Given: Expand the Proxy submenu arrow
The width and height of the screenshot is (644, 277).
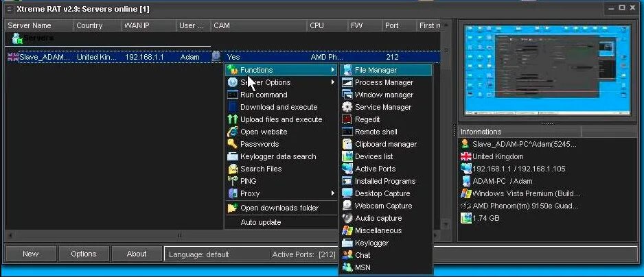Looking at the screenshot, I should tap(332, 193).
